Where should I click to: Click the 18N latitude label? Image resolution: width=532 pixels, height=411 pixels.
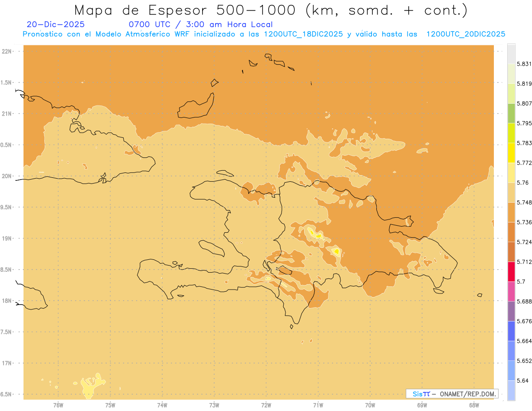(x=8, y=301)
